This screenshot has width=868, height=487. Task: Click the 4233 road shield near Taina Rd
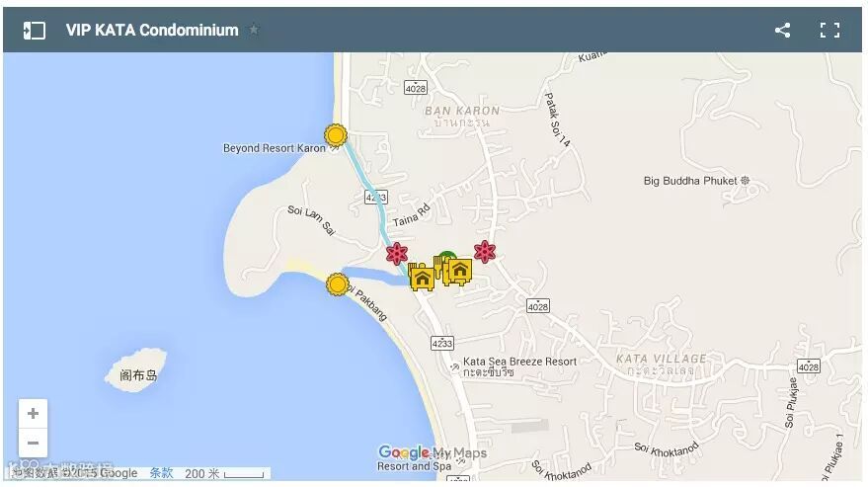coord(376,198)
